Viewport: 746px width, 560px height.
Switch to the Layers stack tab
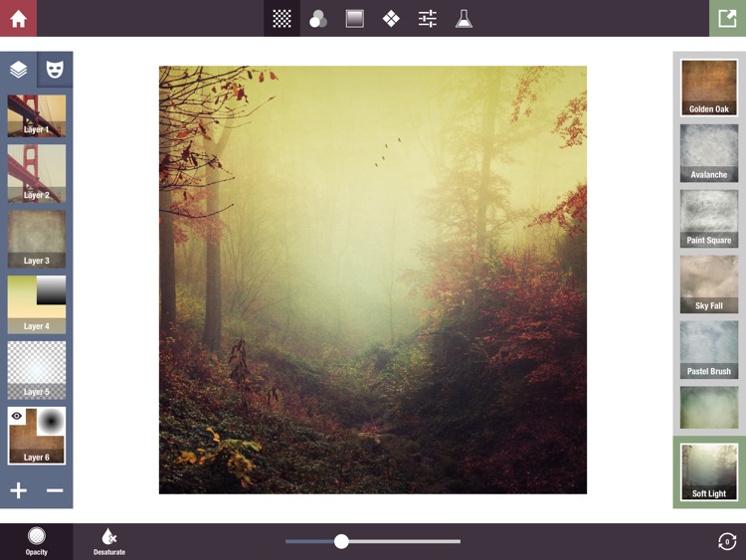pos(18,70)
